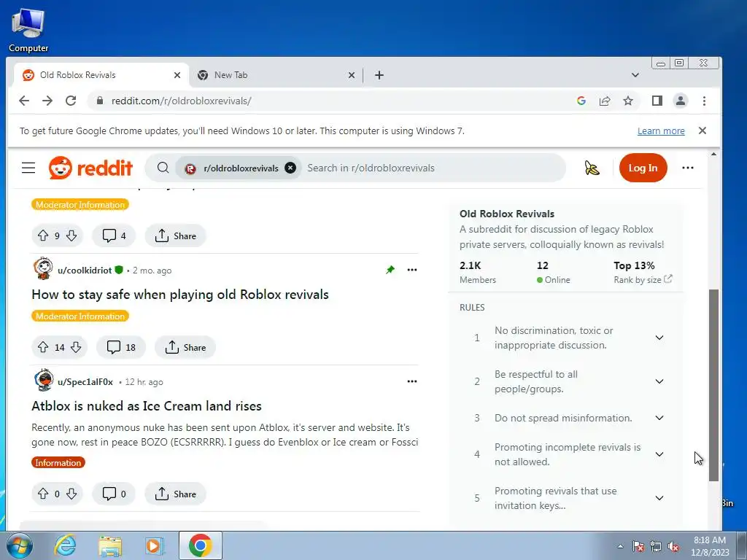Open the Reddit hamburger menu
Viewport: 747px width, 560px height.
click(28, 168)
